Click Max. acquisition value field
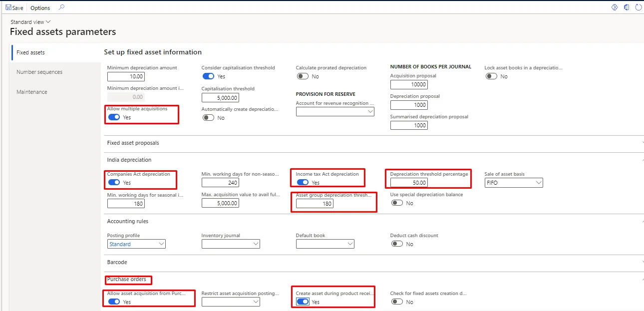 tap(220, 203)
